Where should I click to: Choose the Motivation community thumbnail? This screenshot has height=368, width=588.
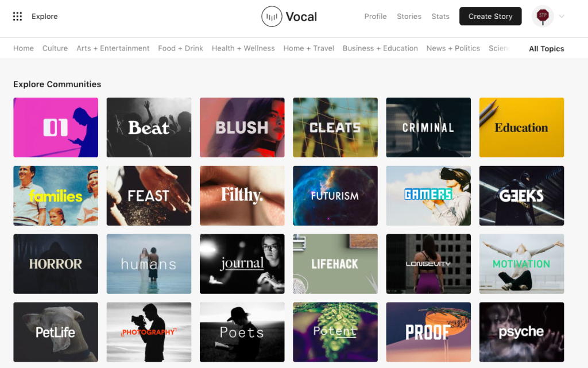coord(521,264)
